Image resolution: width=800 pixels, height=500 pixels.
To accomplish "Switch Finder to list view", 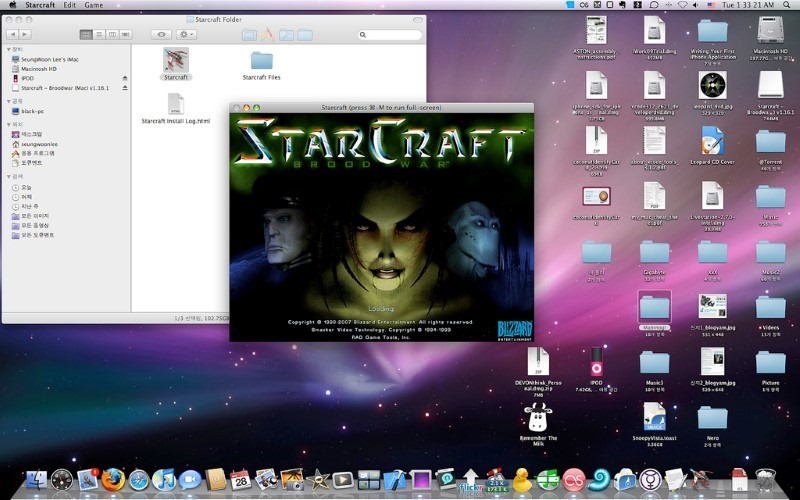I will pyautogui.click(x=99, y=34).
